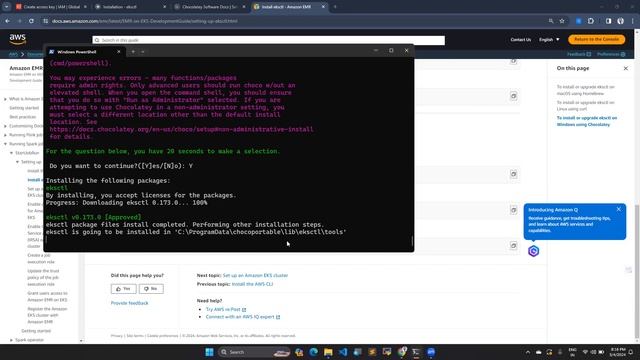Jump to install eksctl on macOS using Homebrew
Image resolution: width=640 pixels, height=360 pixels.
[585, 90]
